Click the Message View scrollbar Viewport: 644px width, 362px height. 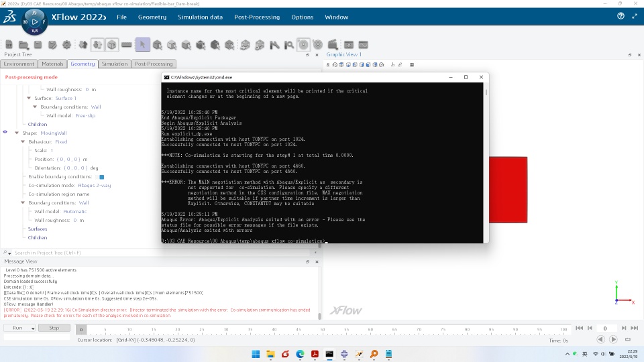click(319, 316)
